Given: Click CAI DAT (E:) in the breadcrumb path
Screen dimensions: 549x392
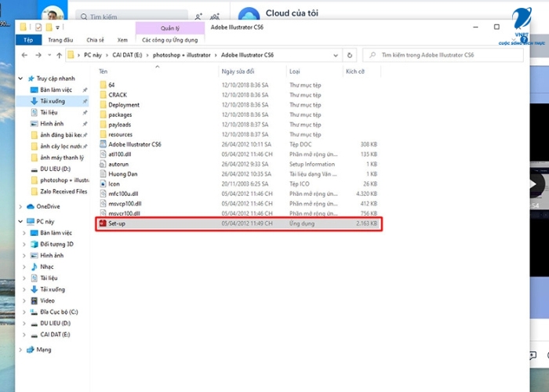Looking at the screenshot, I should 125,55.
